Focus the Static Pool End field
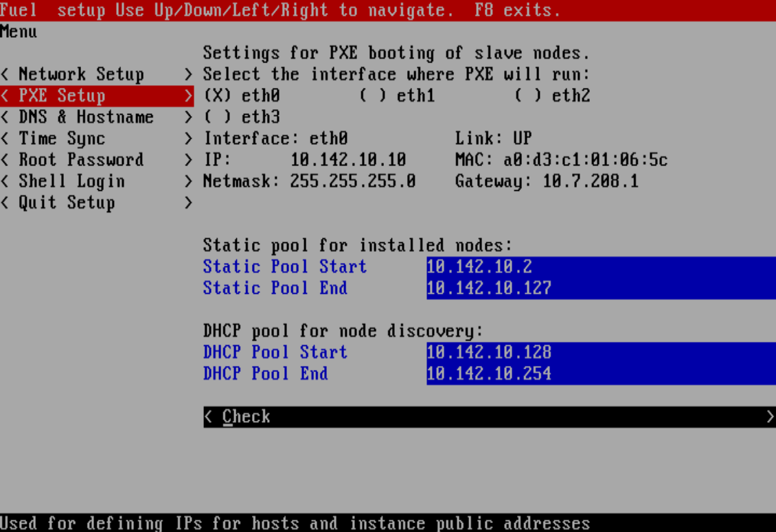The width and height of the screenshot is (776, 532). tap(601, 288)
